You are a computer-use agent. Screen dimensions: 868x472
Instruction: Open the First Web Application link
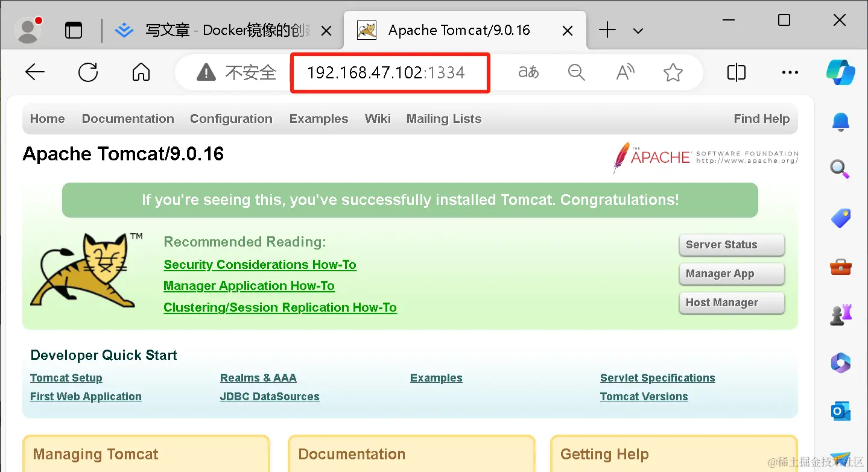(86, 397)
